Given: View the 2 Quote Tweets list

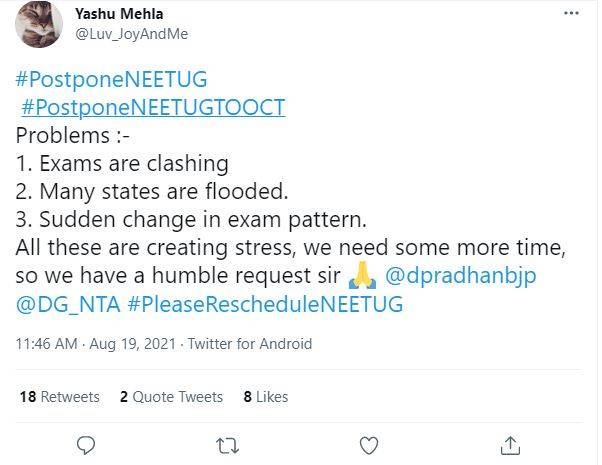Looking at the screenshot, I should [x=171, y=397].
